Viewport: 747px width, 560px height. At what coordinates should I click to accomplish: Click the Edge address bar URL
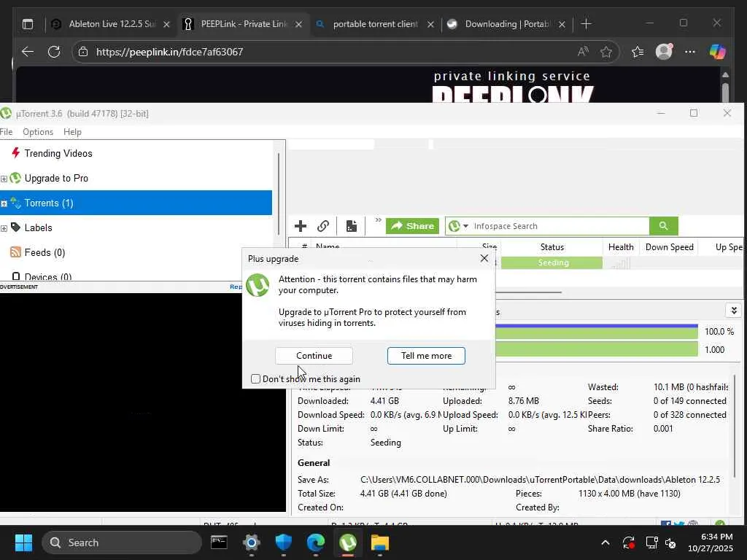pos(169,52)
